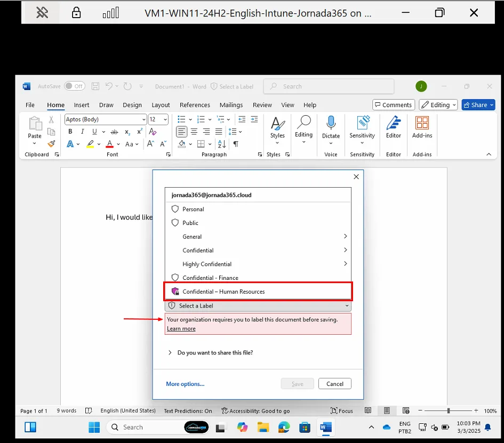Increase paragraph indent
504x443 pixels.
254,119
